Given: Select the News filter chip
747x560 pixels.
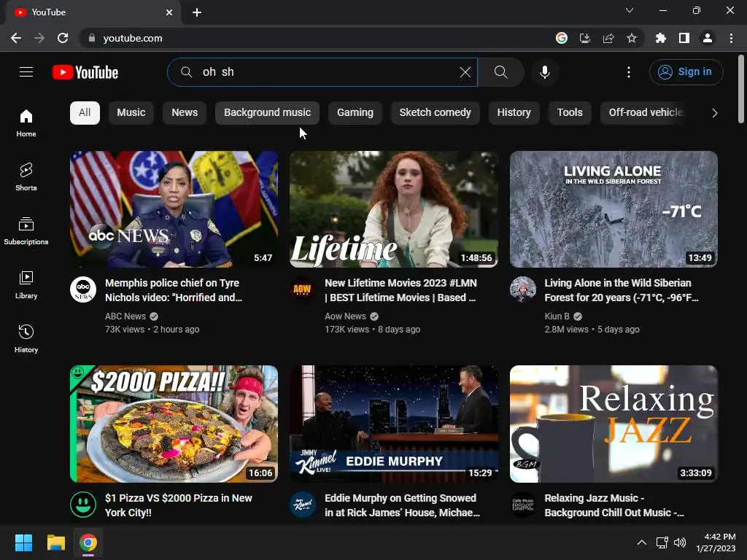Looking at the screenshot, I should pos(185,113).
